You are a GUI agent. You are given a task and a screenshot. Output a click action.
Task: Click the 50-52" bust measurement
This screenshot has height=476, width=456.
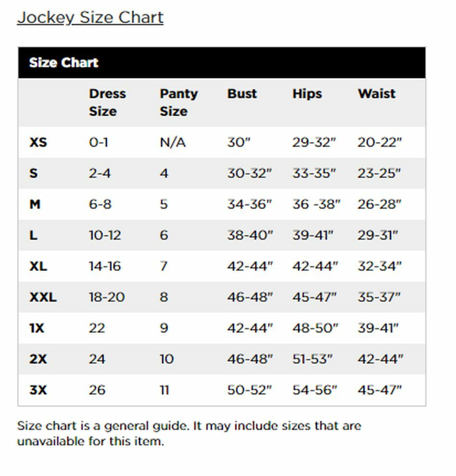click(x=250, y=390)
